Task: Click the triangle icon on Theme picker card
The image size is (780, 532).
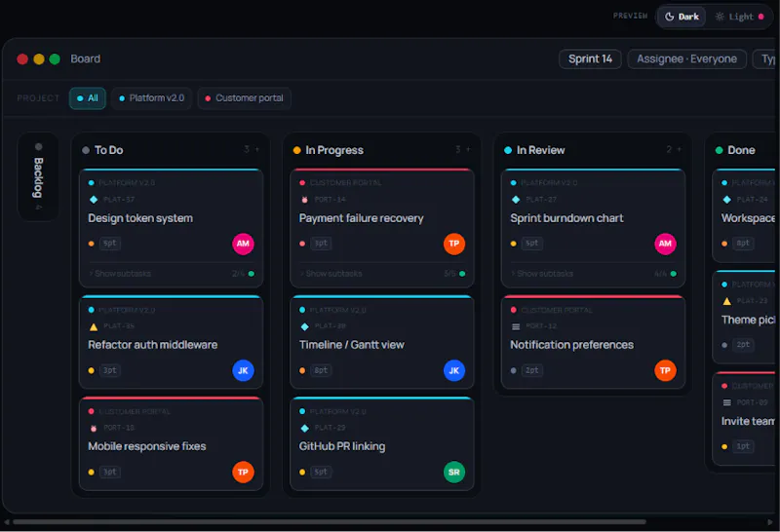Action: [x=726, y=301]
